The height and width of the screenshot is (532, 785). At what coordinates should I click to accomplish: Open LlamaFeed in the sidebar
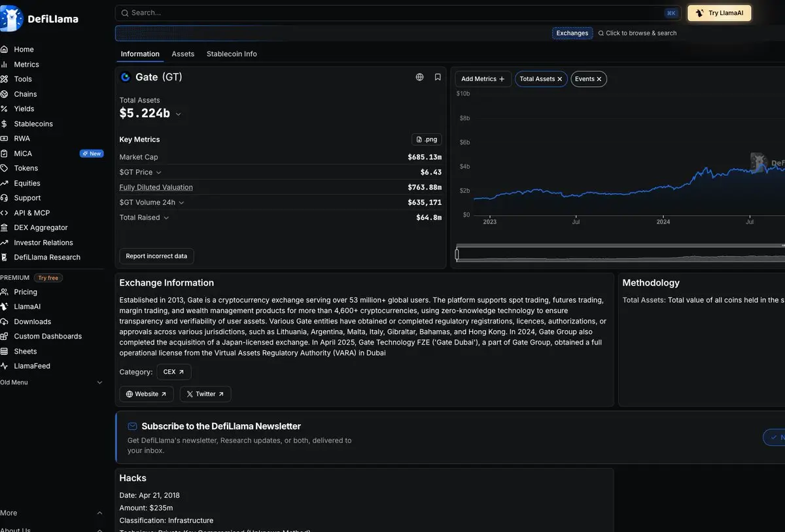pos(32,366)
